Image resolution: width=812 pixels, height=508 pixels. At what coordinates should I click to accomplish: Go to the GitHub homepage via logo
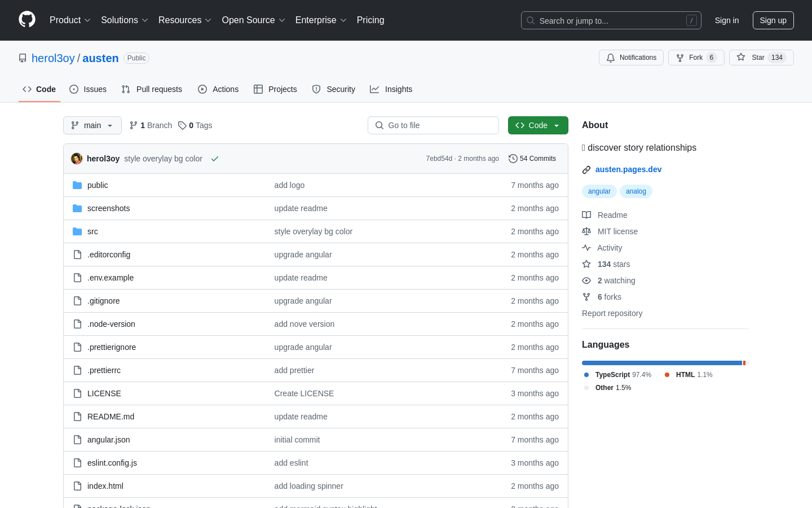(27, 20)
